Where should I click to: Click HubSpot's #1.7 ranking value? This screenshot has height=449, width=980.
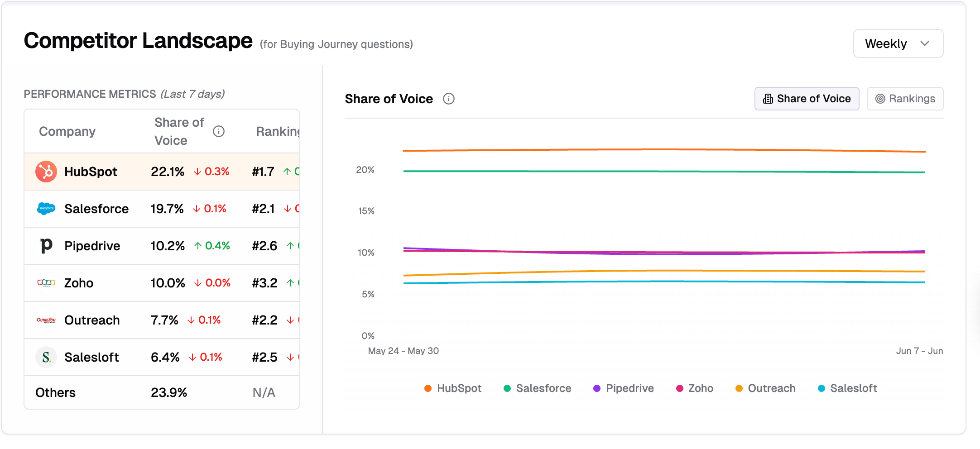263,172
